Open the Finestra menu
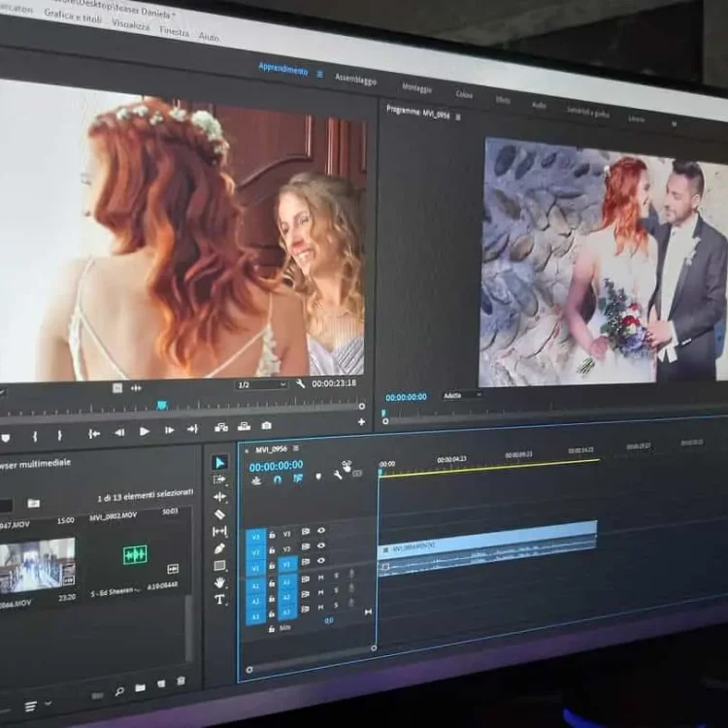 point(174,31)
